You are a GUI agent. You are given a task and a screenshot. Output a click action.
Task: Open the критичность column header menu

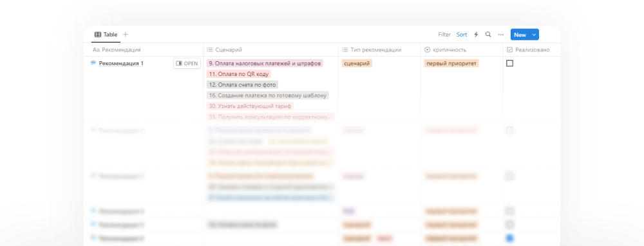pyautogui.click(x=462, y=50)
